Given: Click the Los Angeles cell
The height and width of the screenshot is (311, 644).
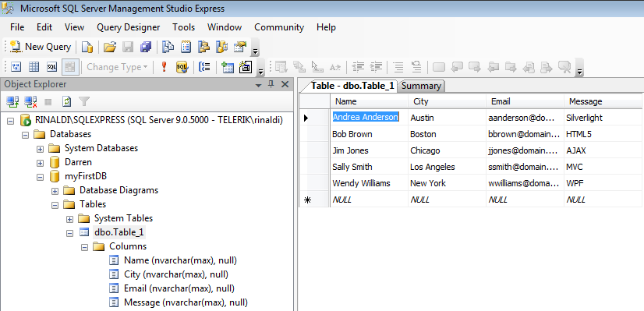Looking at the screenshot, I should [x=447, y=167].
